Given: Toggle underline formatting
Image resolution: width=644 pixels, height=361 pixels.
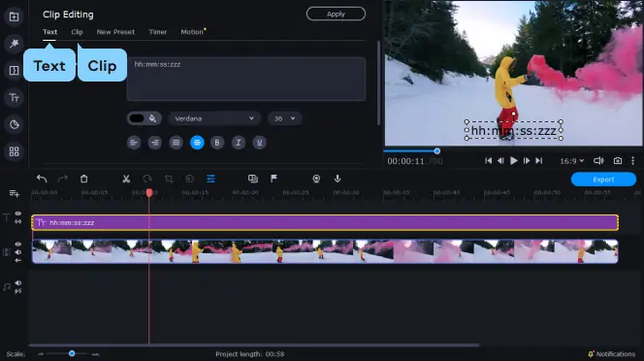Looking at the screenshot, I should click(x=259, y=143).
